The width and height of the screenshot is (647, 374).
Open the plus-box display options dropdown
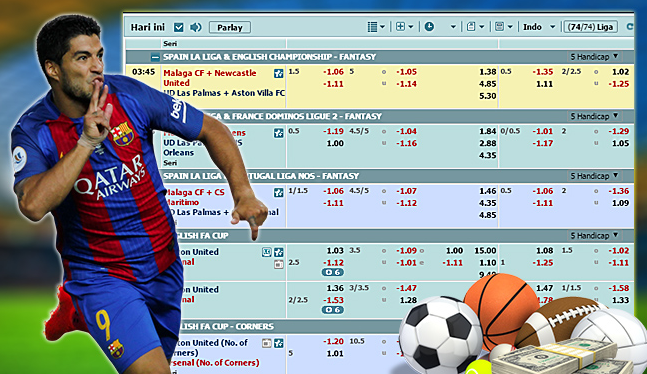click(x=404, y=27)
